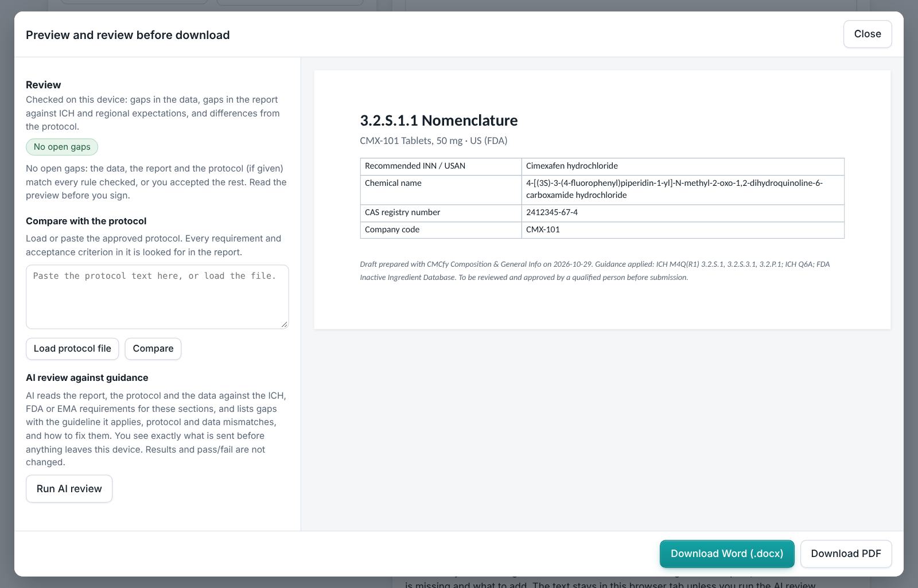
Task: Click the 3.2.S.1.1 Nomenclature heading
Action: (x=438, y=120)
